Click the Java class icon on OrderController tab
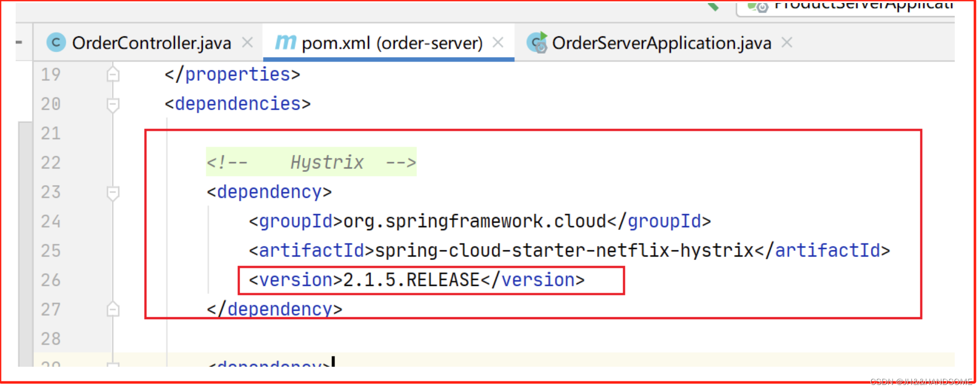Viewport: 980px width, 390px height. (x=56, y=42)
